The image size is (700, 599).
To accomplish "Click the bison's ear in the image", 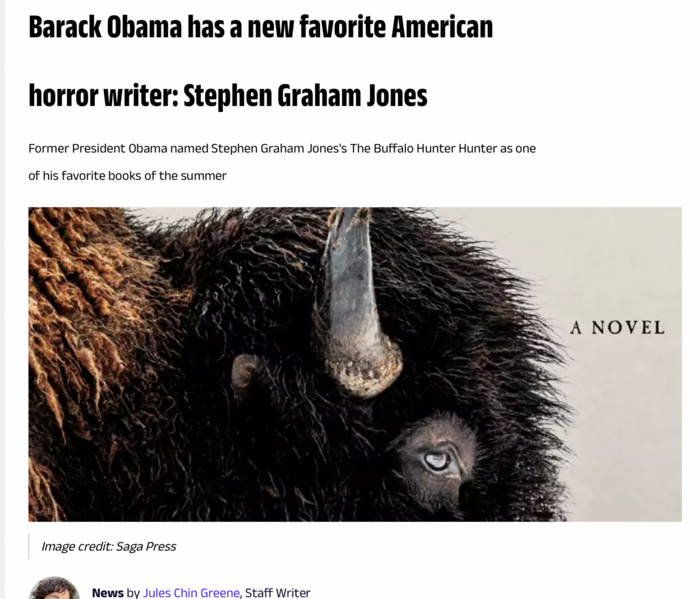I will (x=243, y=371).
